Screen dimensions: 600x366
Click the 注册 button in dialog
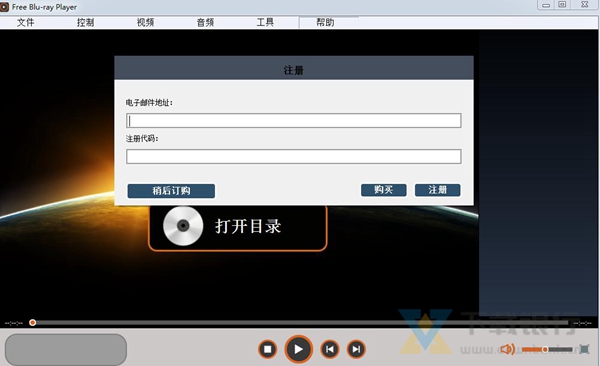[x=437, y=190]
